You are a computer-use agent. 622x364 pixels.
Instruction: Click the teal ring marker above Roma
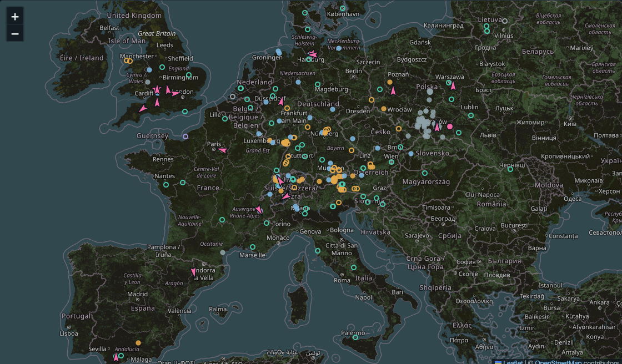[353, 267]
